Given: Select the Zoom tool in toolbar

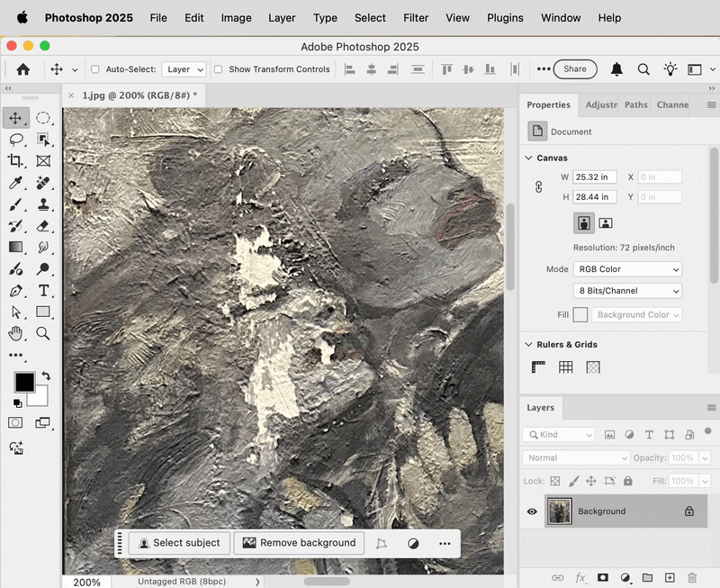Looking at the screenshot, I should 43,333.
